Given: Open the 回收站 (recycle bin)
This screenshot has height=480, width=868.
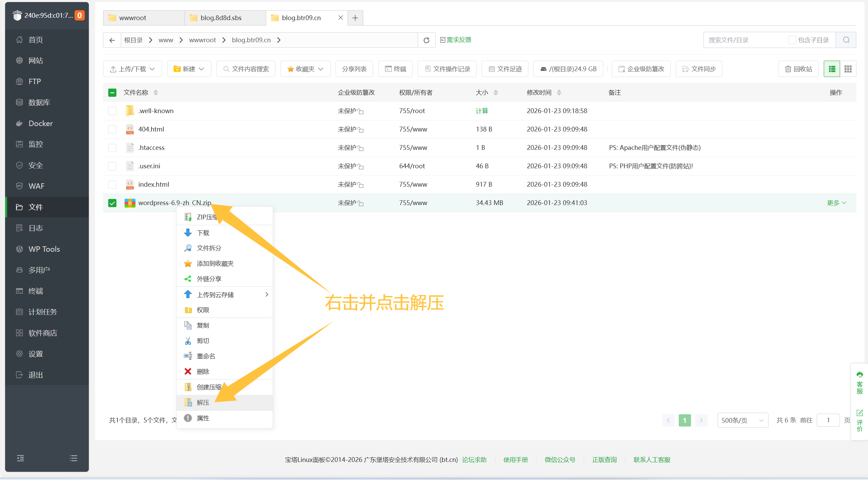Looking at the screenshot, I should [x=798, y=68].
